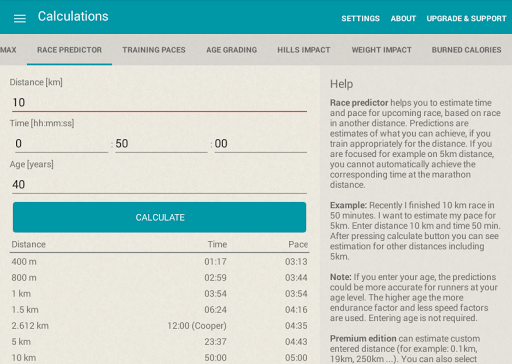Switch to the BURNED CALORIES tab
This screenshot has width=512, height=364.
pos(466,50)
